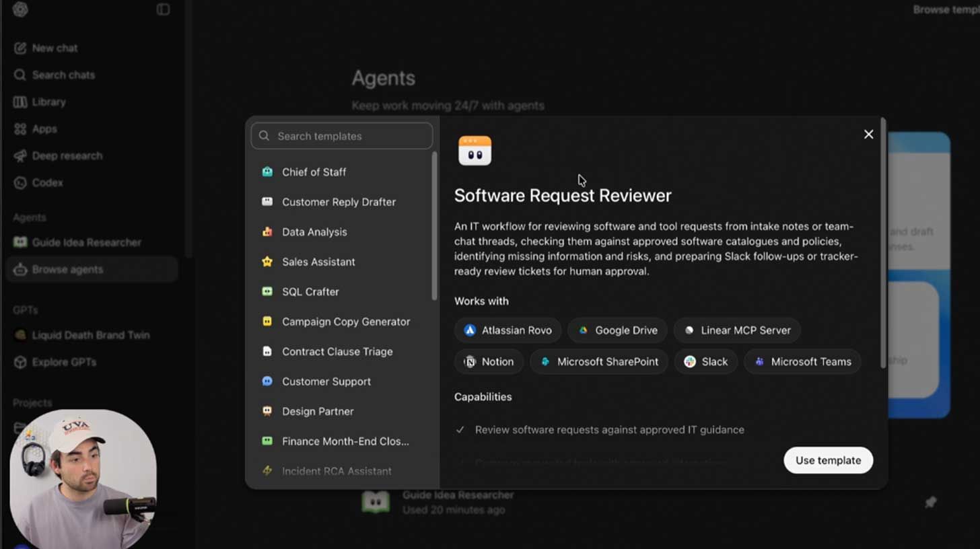The height and width of the screenshot is (549, 980).
Task: Click the Software Request Reviewer robot icon
Action: 475,151
